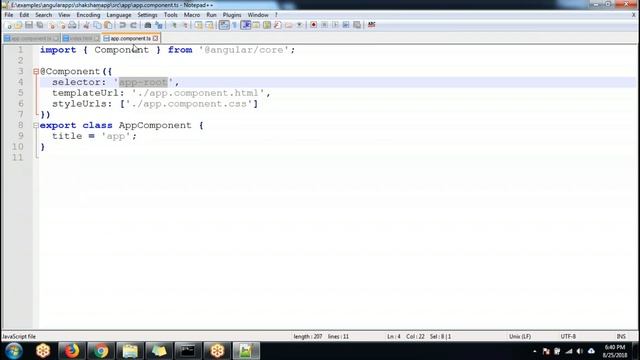Click the Open file toolbar icon
Image resolution: width=640 pixels, height=360 pixels.
19,25
